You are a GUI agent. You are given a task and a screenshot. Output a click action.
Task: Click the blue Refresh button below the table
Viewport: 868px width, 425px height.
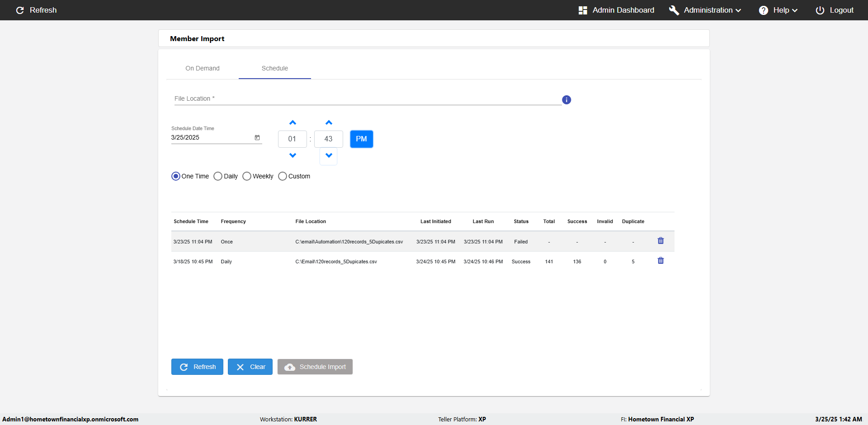(197, 367)
